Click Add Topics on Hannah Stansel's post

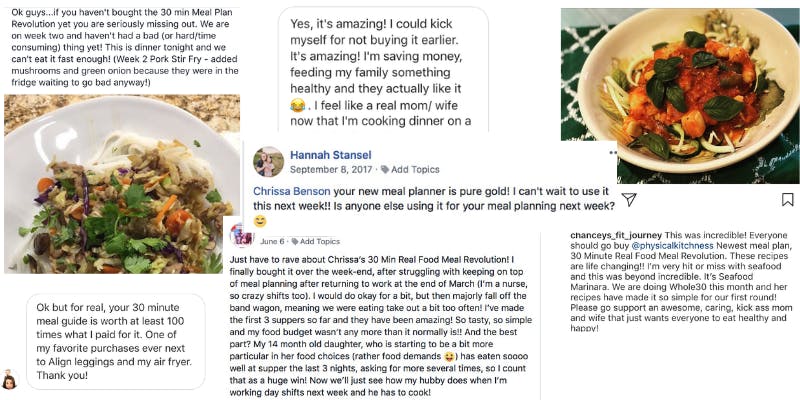(410, 169)
